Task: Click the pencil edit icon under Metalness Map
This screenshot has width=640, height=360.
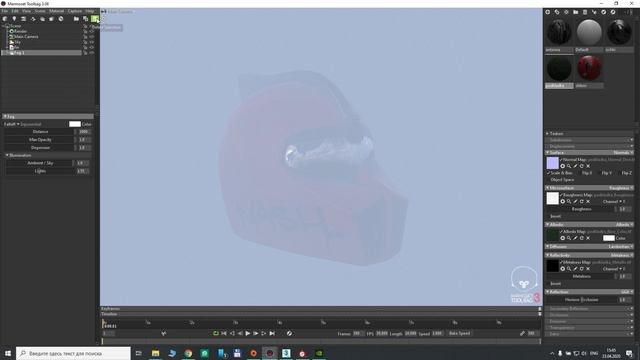Action: pyautogui.click(x=576, y=269)
